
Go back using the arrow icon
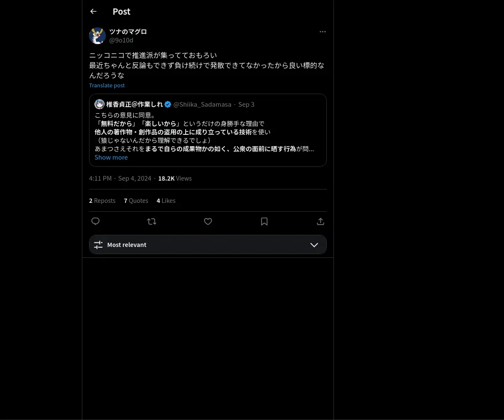[93, 11]
